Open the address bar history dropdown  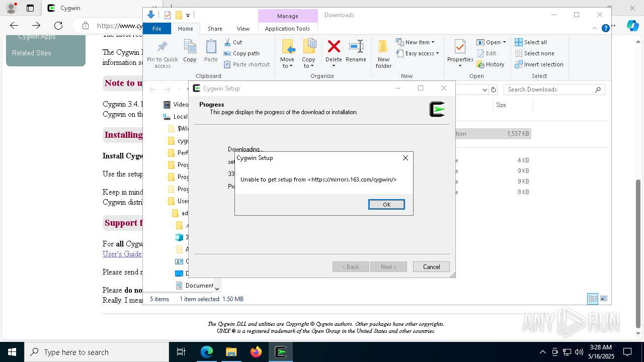(x=485, y=89)
